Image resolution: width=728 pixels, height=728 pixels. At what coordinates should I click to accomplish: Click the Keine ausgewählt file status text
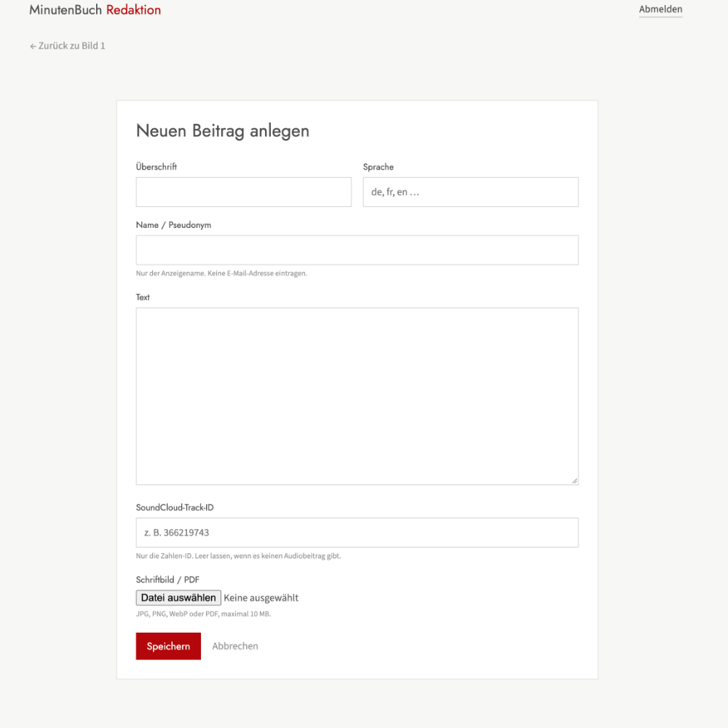coord(261,598)
